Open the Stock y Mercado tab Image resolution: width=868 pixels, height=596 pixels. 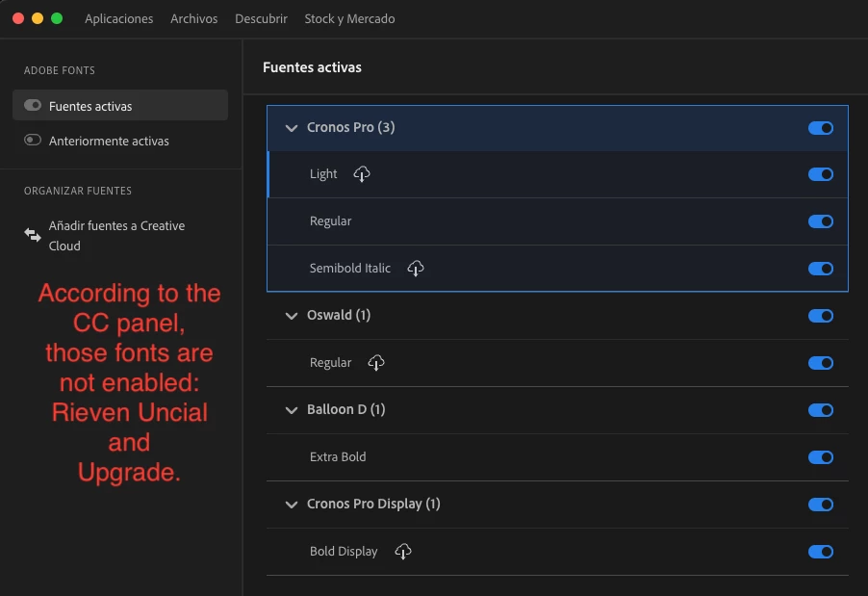[x=349, y=18]
